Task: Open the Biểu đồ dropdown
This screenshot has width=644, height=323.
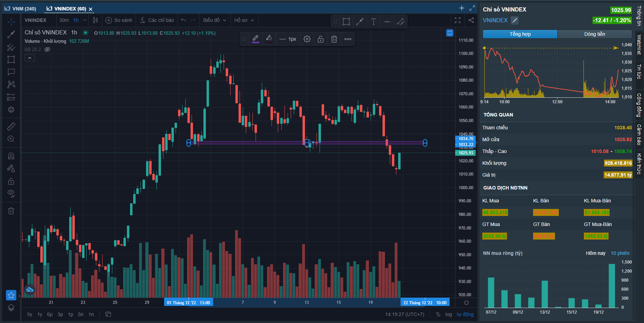Action: coord(215,20)
